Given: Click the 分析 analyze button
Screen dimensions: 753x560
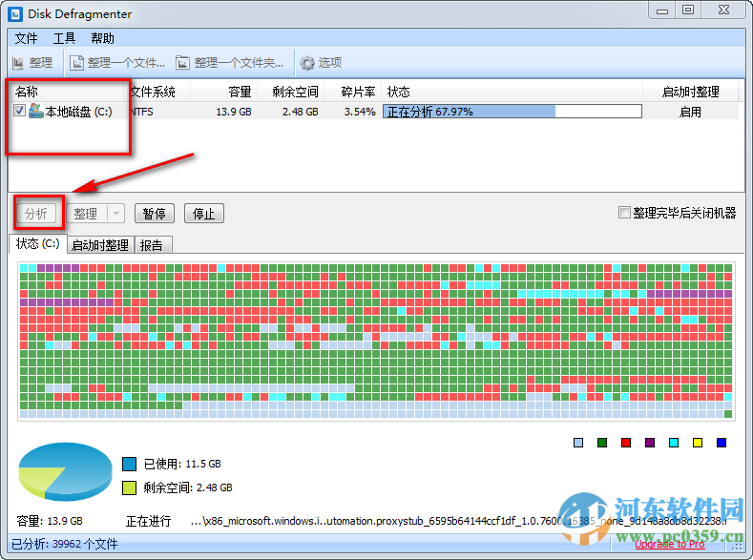Looking at the screenshot, I should pyautogui.click(x=36, y=214).
